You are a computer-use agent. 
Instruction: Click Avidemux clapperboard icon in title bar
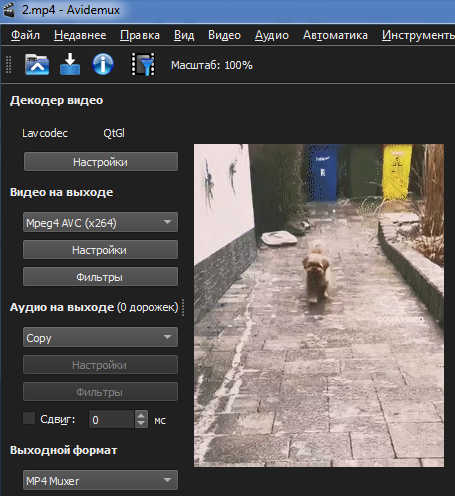tap(9, 10)
